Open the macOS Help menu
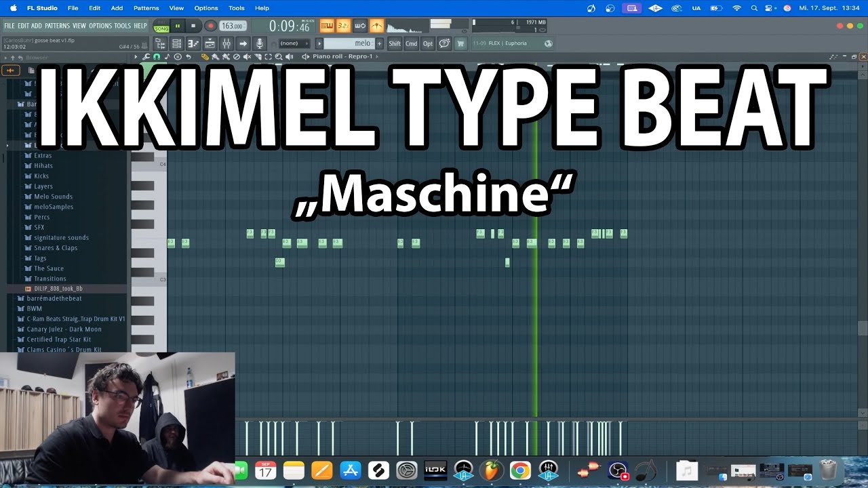The image size is (868, 488). tap(262, 8)
